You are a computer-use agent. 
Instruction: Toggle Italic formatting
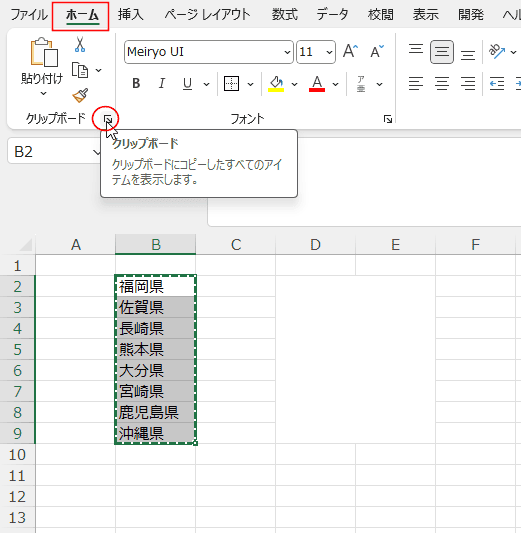pyautogui.click(x=162, y=84)
